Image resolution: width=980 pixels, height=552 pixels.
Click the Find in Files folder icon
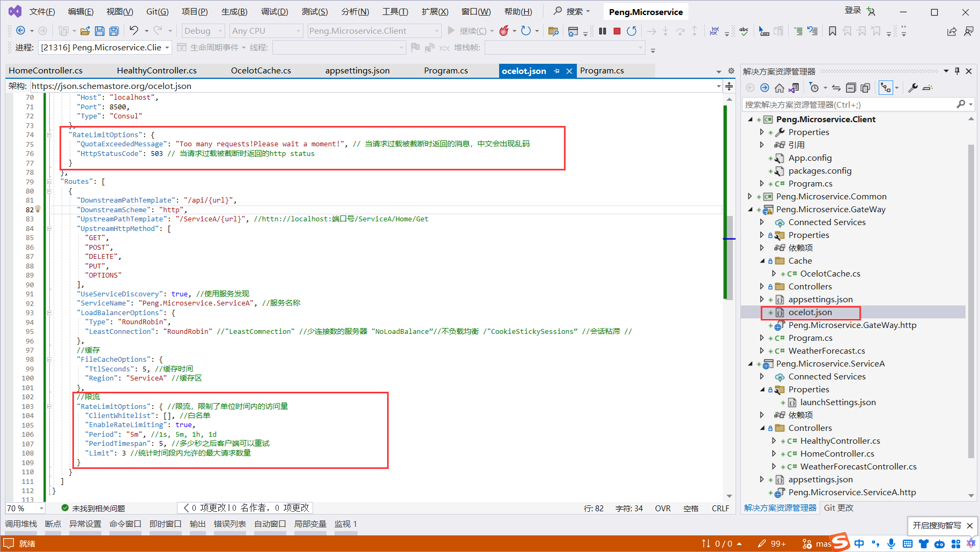pyautogui.click(x=554, y=31)
